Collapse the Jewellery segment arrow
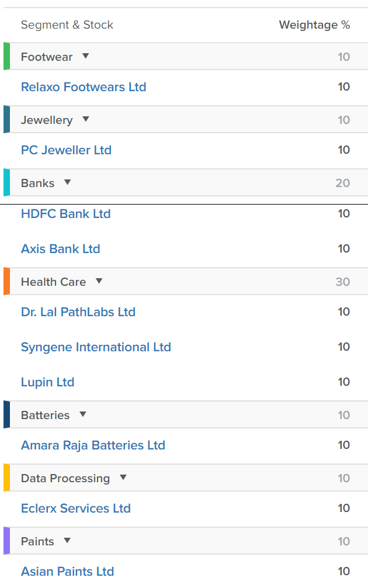Image resolution: width=368 pixels, height=588 pixels. (x=86, y=119)
